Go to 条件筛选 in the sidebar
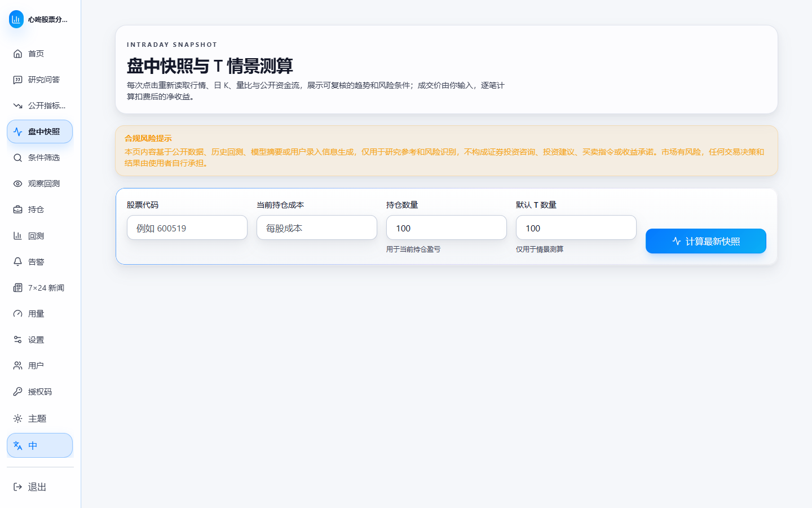Screen dimensions: 812x508 [x=39, y=157]
